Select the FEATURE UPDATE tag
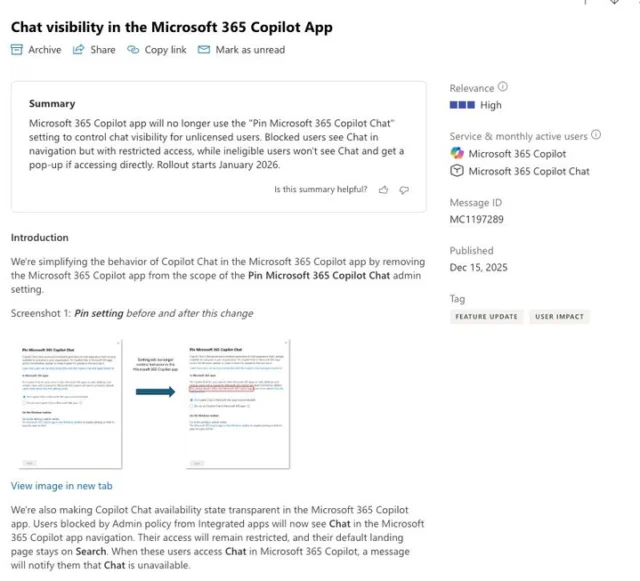The height and width of the screenshot is (581, 640). (486, 317)
